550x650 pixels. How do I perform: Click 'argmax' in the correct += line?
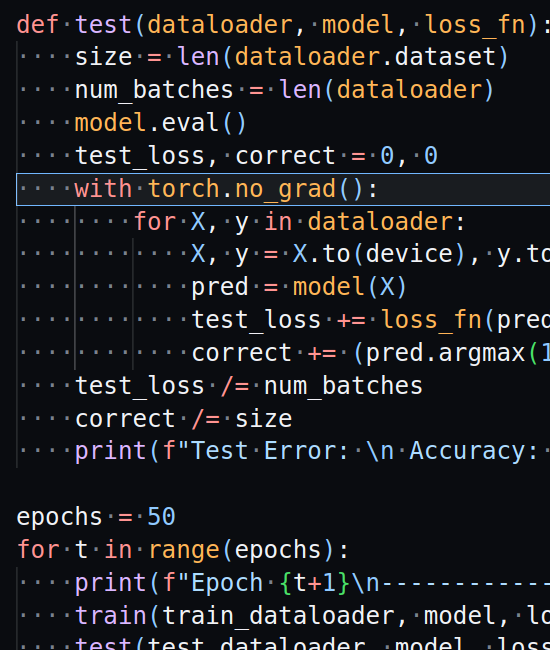482,353
